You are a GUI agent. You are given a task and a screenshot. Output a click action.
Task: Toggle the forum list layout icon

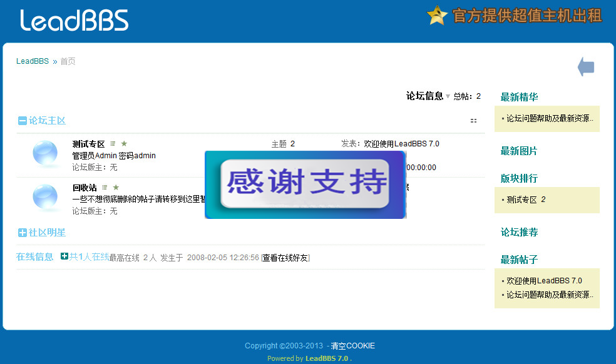pos(473,121)
